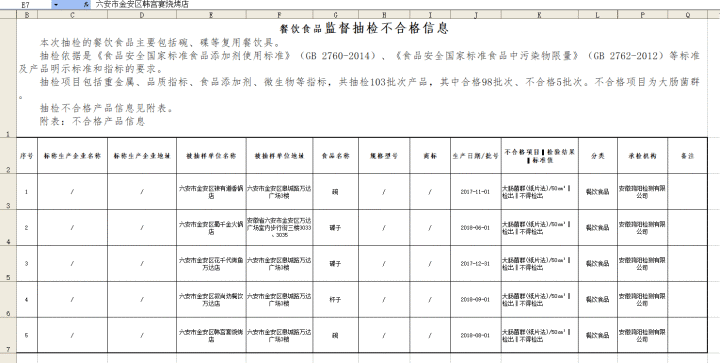Click the 标称生产企业名称 header cell
Screen dimensions: 720x363
click(x=73, y=156)
